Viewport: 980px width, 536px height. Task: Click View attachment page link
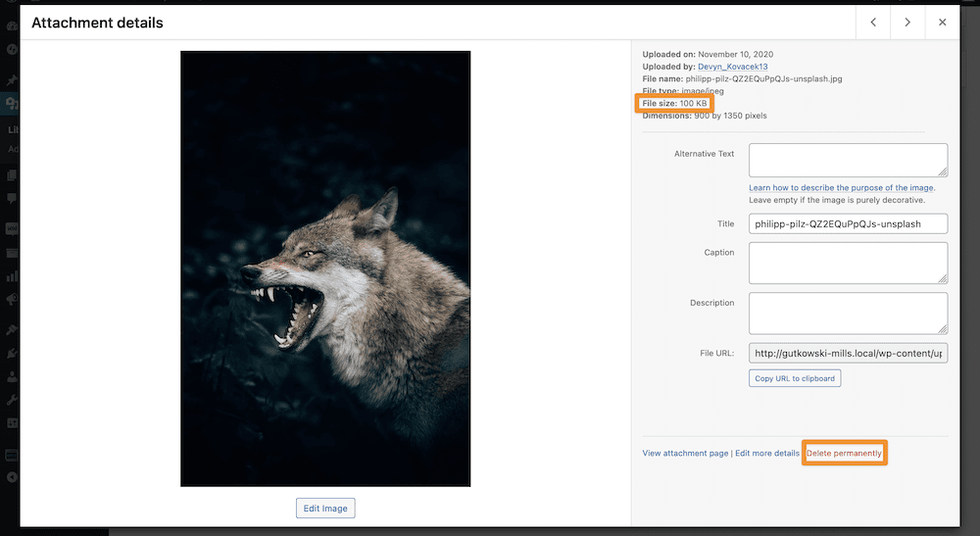[x=686, y=453]
